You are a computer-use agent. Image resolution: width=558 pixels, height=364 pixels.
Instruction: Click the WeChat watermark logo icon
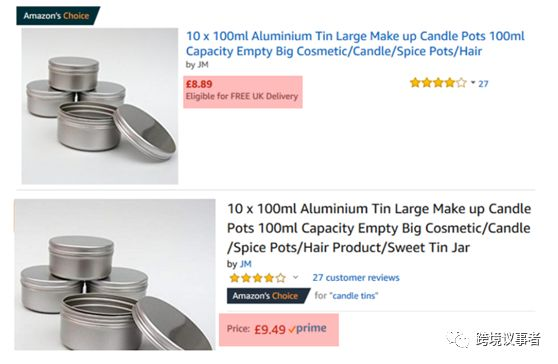(458, 339)
